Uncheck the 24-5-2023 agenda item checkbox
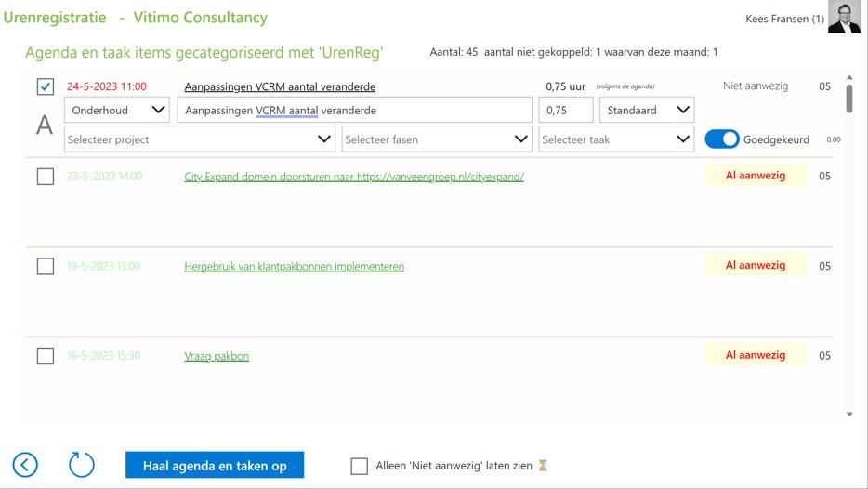 pyautogui.click(x=45, y=86)
